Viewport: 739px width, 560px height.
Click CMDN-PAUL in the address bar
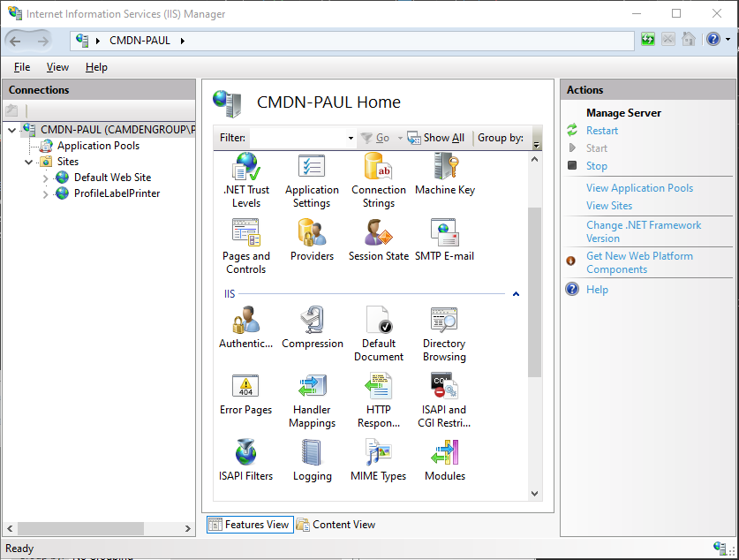click(x=140, y=41)
